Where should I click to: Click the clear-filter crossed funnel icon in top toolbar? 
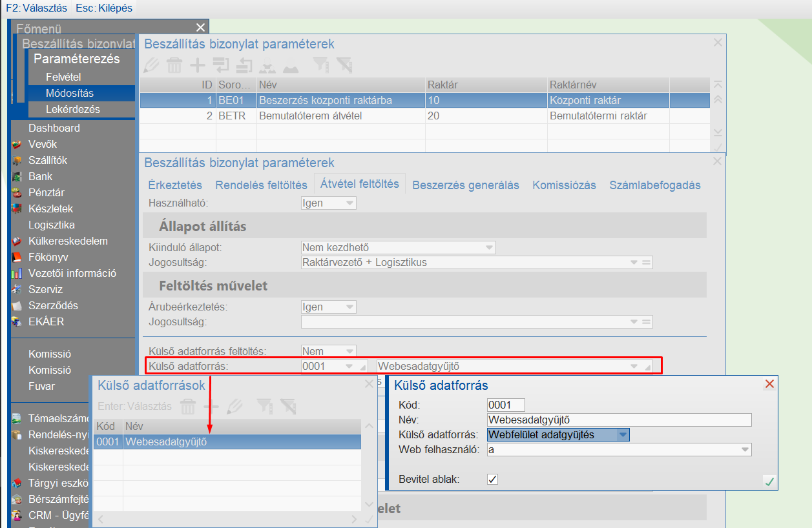click(x=344, y=65)
